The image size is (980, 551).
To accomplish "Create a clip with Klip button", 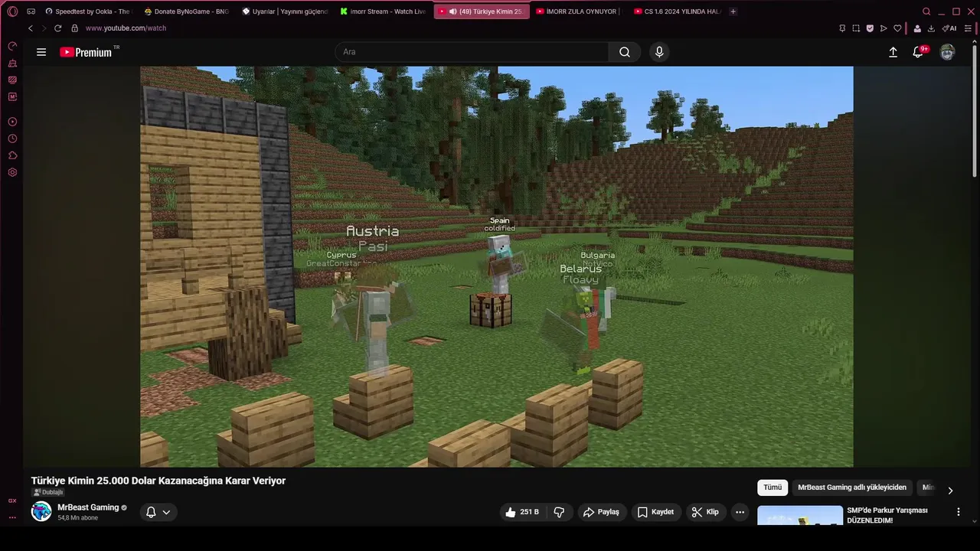I will 705,512.
